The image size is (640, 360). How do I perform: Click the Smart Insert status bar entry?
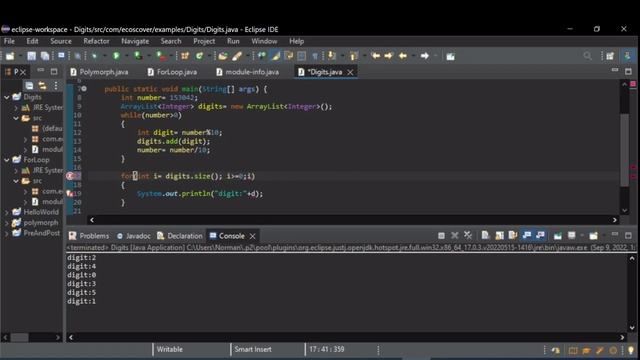pos(253,349)
